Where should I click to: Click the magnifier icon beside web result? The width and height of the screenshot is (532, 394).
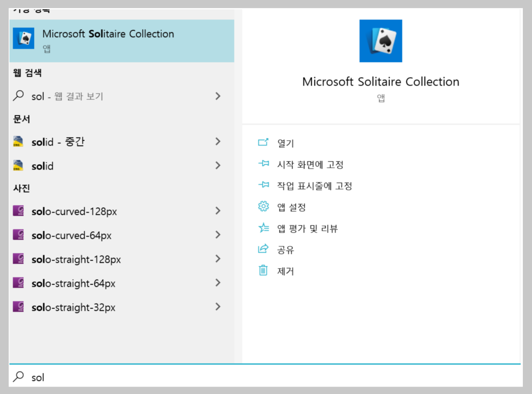(18, 95)
